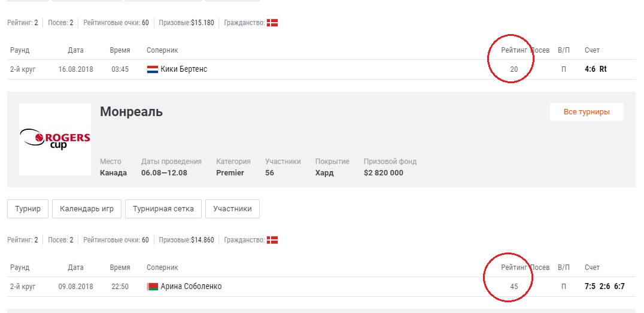
Task: Click opponent rating 45 in Соболенко row
Action: 514,287
